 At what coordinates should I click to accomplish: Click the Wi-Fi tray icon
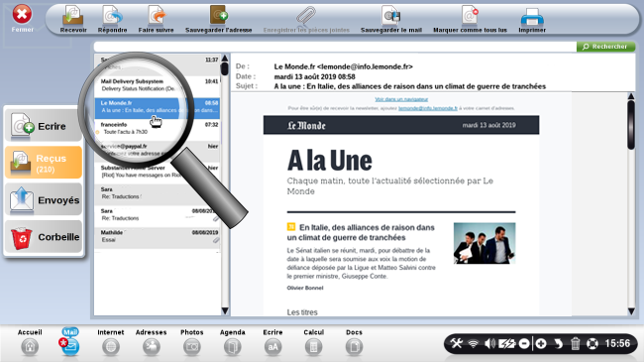(474, 343)
